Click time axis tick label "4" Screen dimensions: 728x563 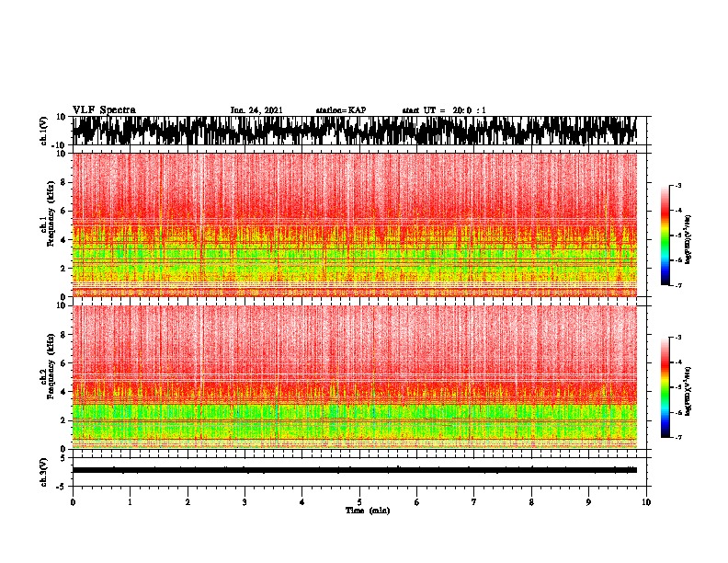[302, 502]
